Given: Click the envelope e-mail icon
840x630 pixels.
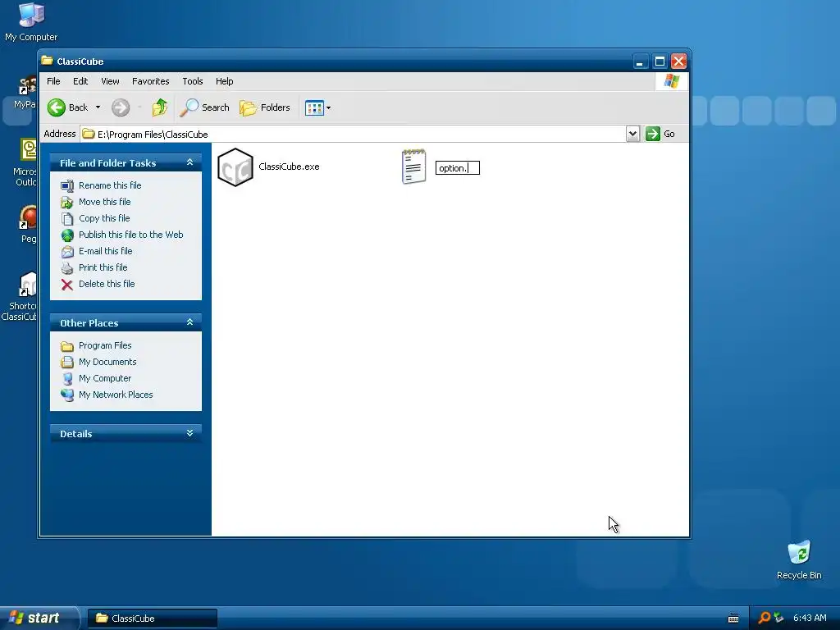Looking at the screenshot, I should [67, 251].
